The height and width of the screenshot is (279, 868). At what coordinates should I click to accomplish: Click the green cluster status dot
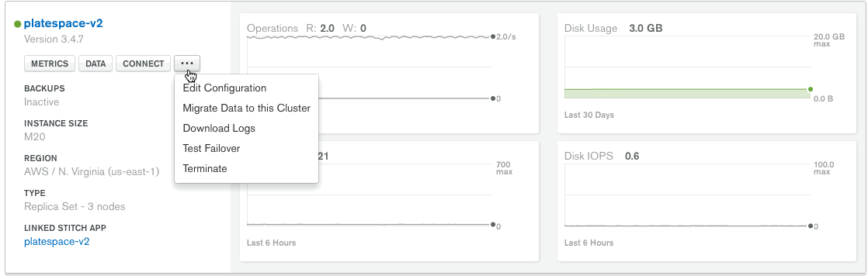18,24
